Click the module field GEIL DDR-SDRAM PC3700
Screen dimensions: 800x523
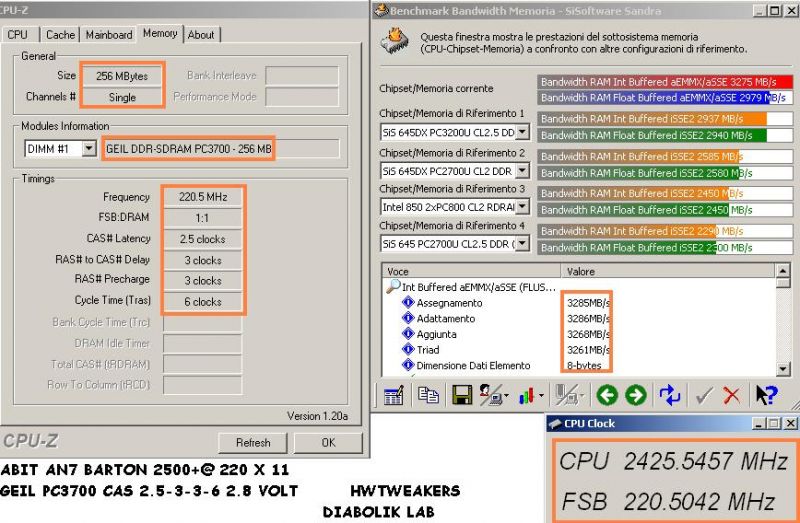pyautogui.click(x=222, y=148)
